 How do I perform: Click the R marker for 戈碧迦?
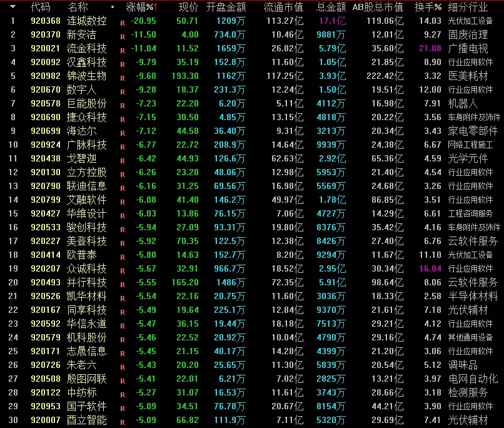click(x=123, y=161)
